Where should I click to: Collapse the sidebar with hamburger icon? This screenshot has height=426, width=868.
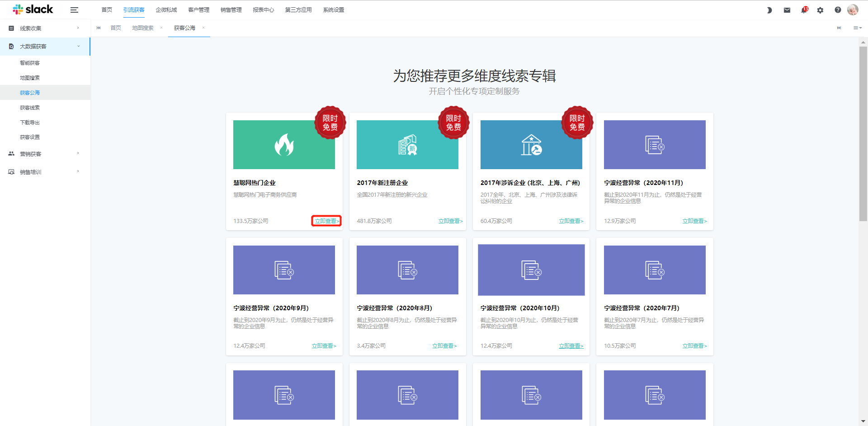(74, 10)
